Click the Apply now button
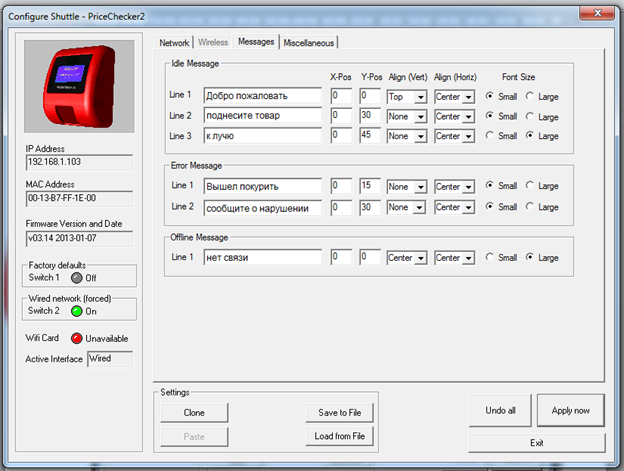Image resolution: width=624 pixels, height=471 pixels. click(571, 410)
